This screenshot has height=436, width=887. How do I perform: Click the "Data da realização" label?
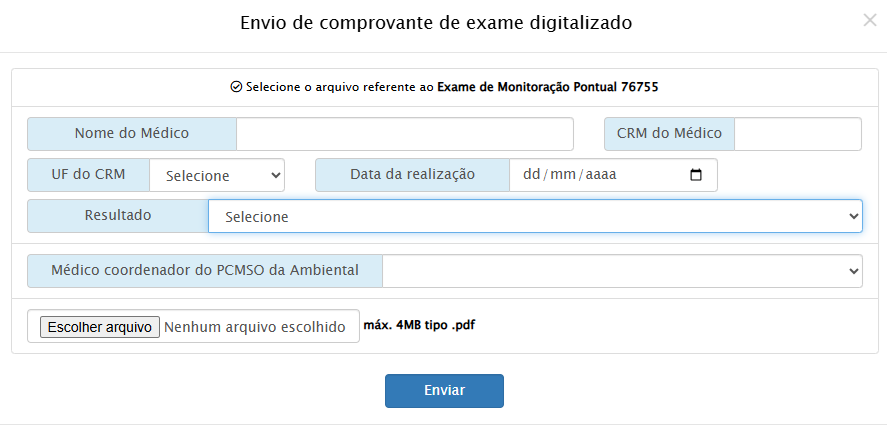tap(412, 175)
